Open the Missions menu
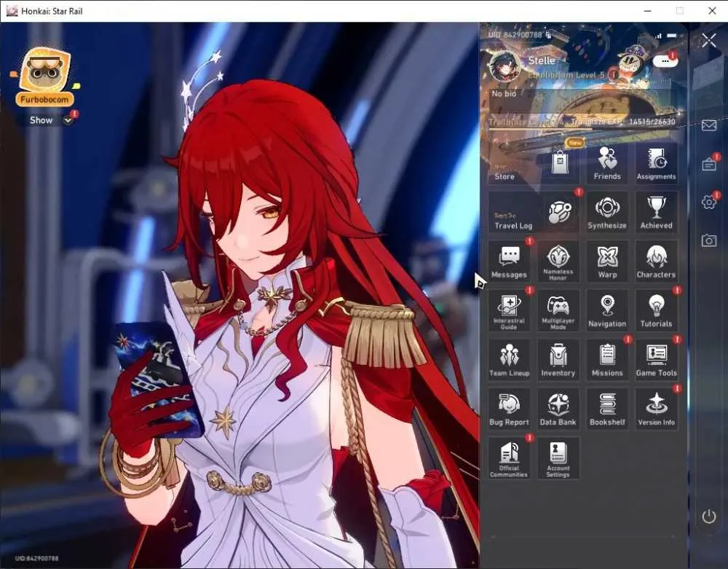 (x=607, y=361)
